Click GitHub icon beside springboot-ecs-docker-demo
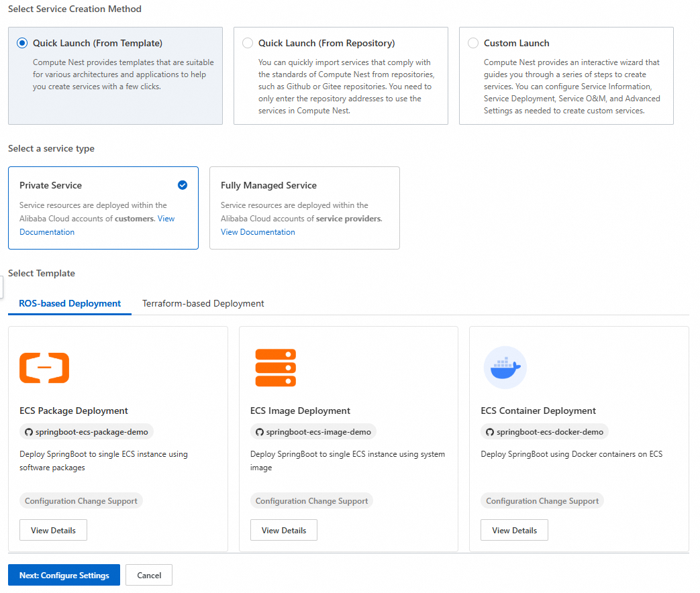700x593 pixels. 490,432
